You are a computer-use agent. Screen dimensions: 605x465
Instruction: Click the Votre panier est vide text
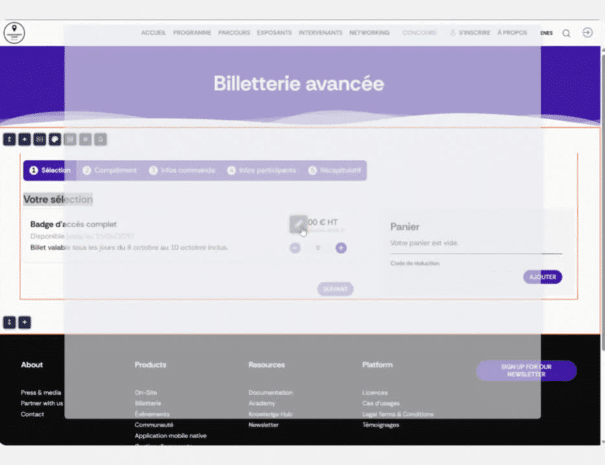click(x=424, y=243)
